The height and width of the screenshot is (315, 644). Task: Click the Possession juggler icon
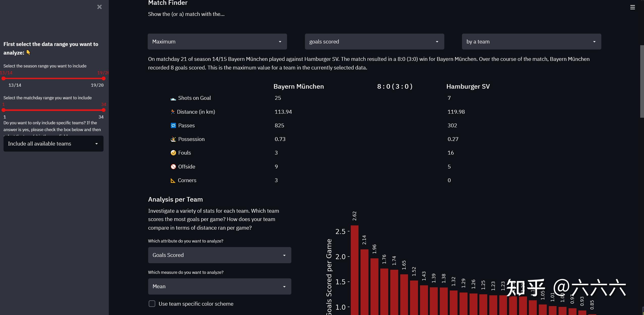pyautogui.click(x=173, y=139)
